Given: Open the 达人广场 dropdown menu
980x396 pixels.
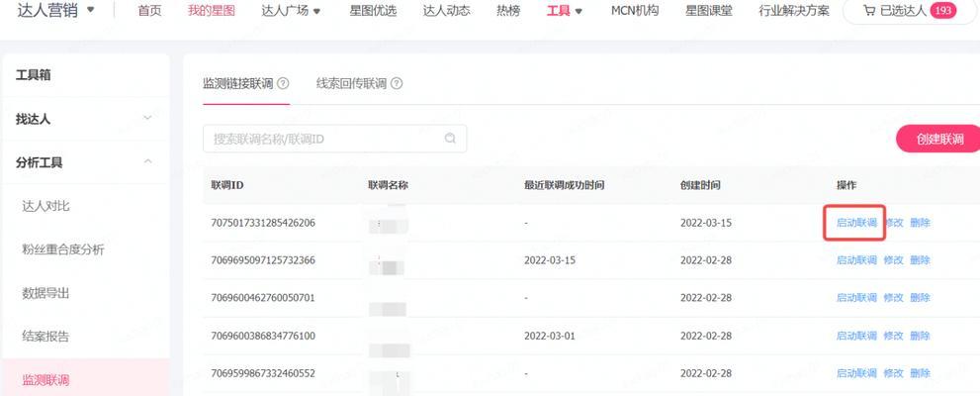Looking at the screenshot, I should (x=291, y=11).
